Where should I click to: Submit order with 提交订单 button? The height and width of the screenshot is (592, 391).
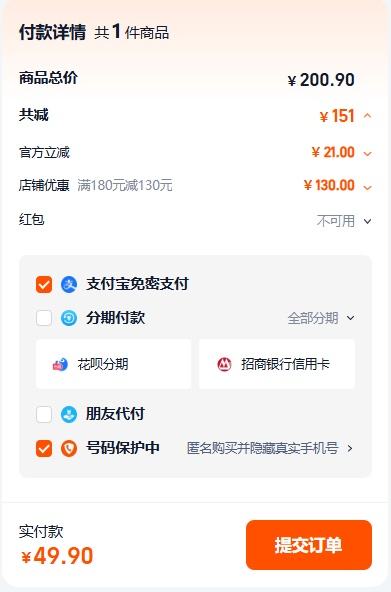309,545
